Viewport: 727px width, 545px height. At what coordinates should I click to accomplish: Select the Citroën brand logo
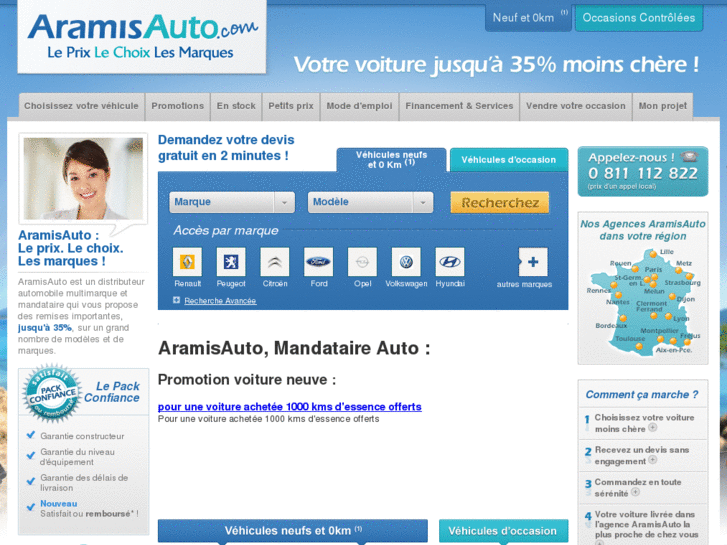coord(274,262)
